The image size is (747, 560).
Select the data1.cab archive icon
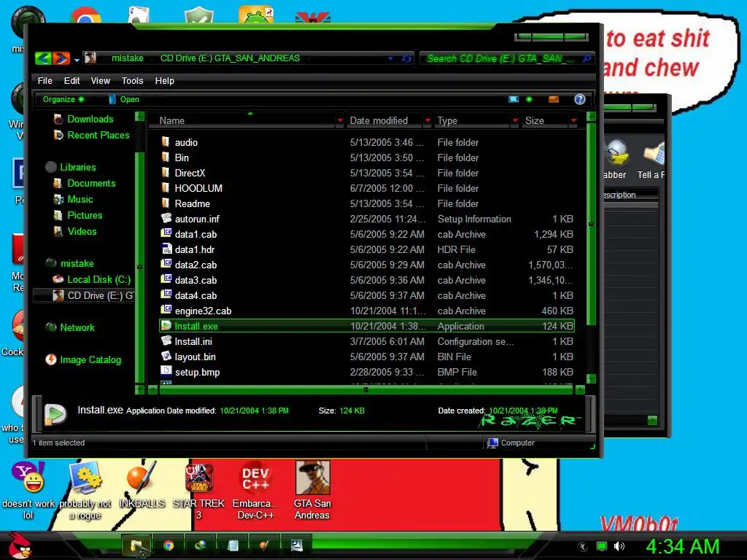point(166,234)
